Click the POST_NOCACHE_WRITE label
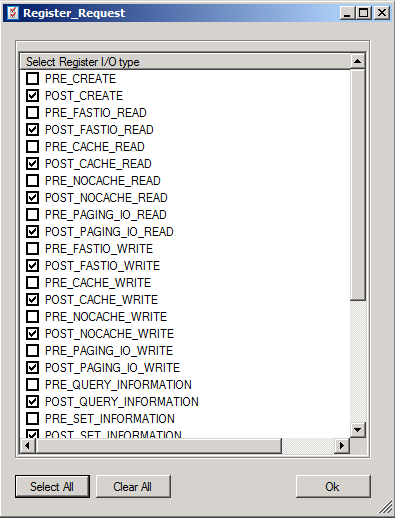The image size is (395, 518). click(x=110, y=334)
